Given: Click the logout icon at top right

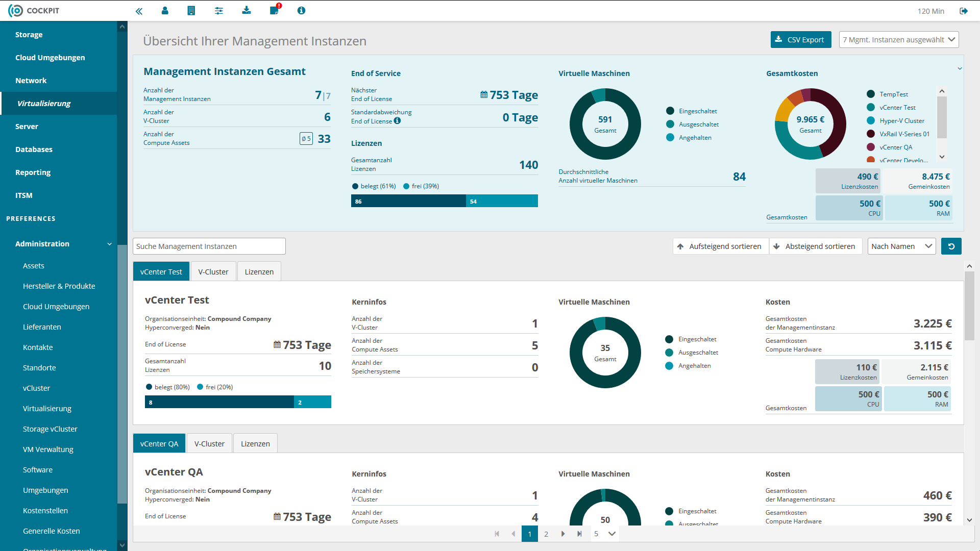Looking at the screenshot, I should point(964,11).
